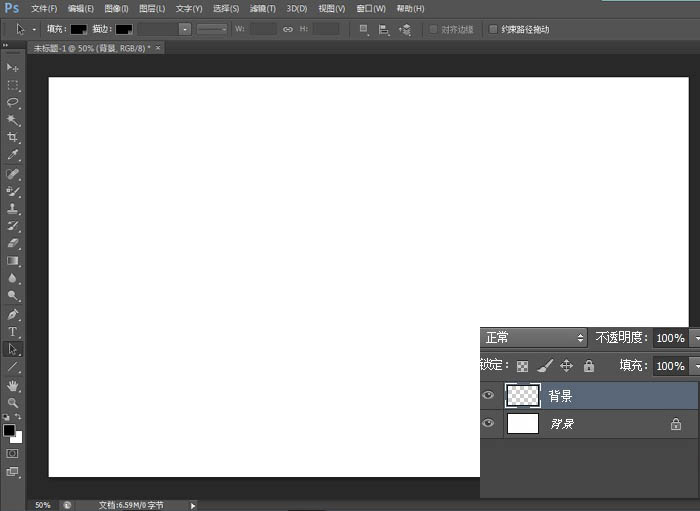Open the 填充 fill percentage dropdown arrow
Screen dimensions: 700x511
tap(695, 366)
